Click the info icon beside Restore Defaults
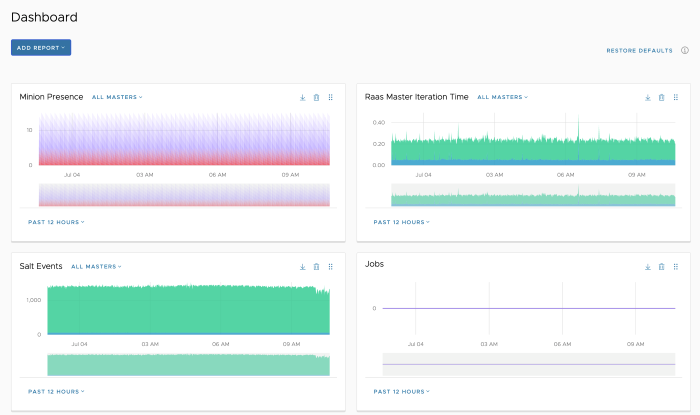This screenshot has height=415, width=700. [685, 50]
